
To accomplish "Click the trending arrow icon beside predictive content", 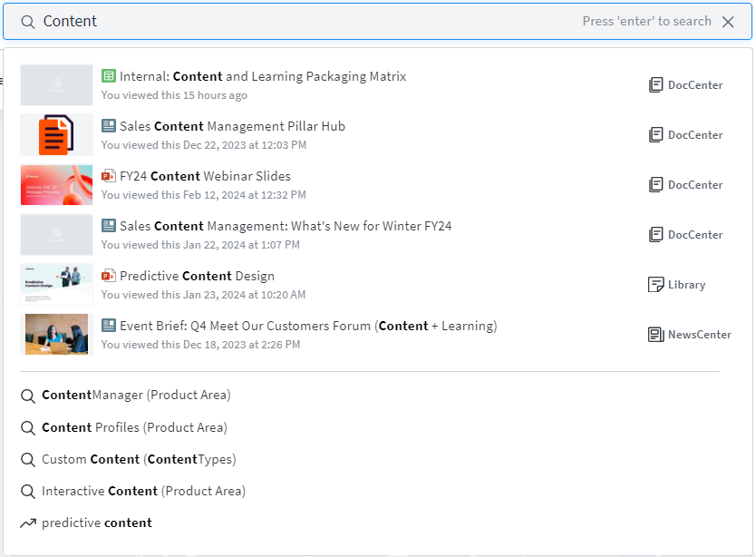I will pos(28,523).
